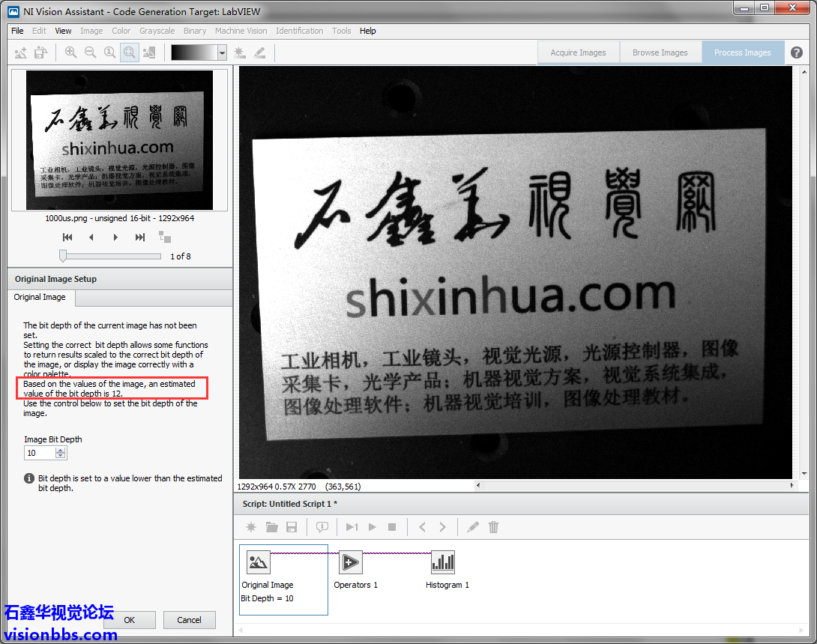Click the brightness adjustment toolbar icon
817x644 pixels.
(240, 52)
